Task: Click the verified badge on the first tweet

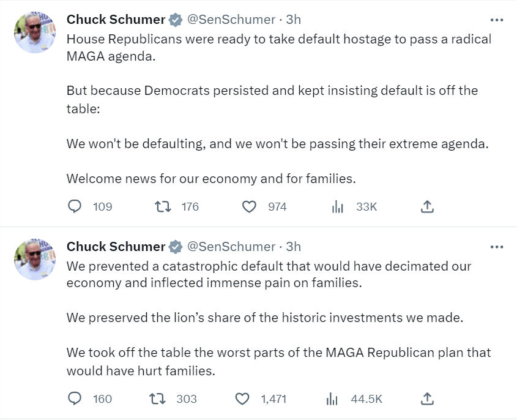Action: pos(176,19)
